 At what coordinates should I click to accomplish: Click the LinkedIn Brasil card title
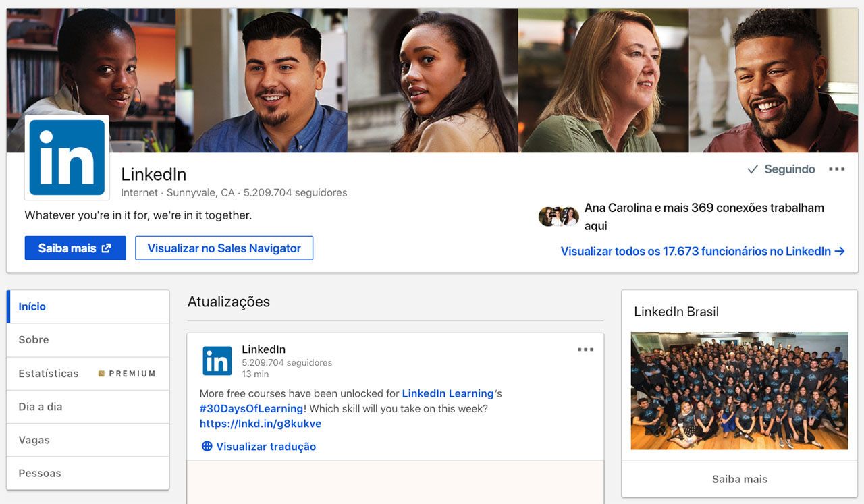(x=676, y=312)
